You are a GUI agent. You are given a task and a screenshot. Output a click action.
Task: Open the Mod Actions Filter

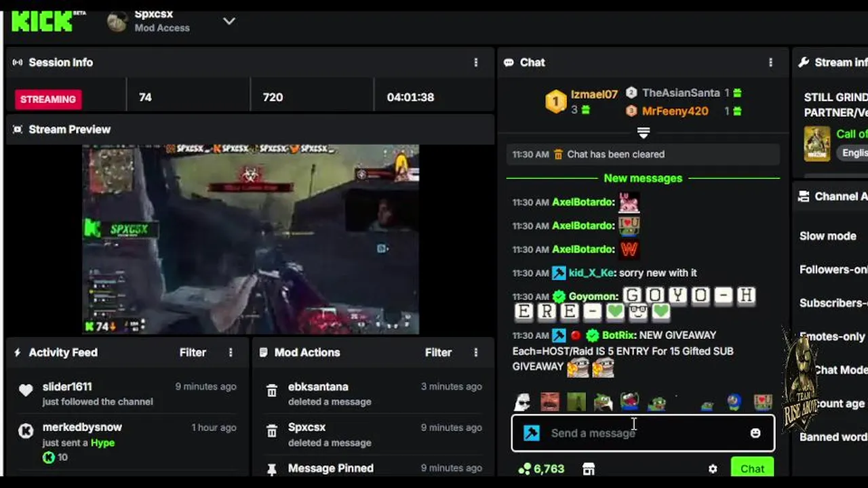(x=438, y=352)
